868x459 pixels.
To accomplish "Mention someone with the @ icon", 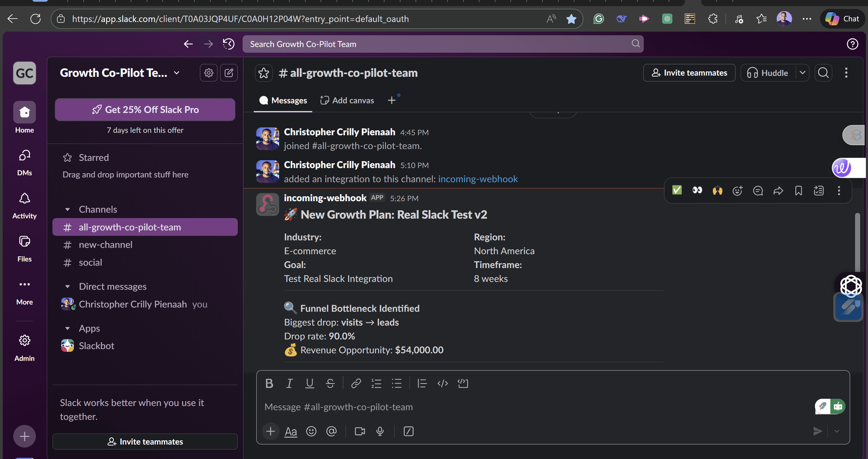I will 332,431.
